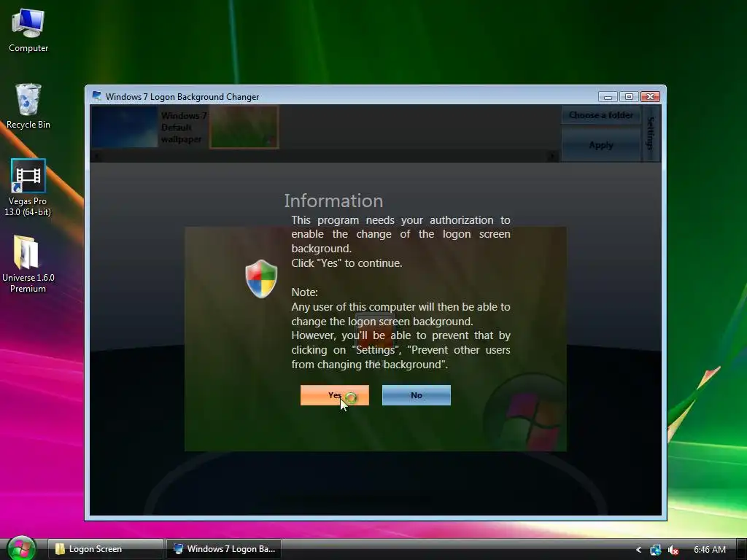Click the Apply button
Screen dimensions: 747x560
(601, 145)
